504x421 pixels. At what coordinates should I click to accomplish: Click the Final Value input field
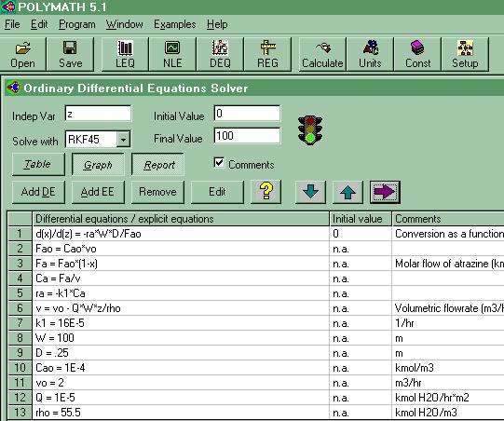tap(247, 136)
